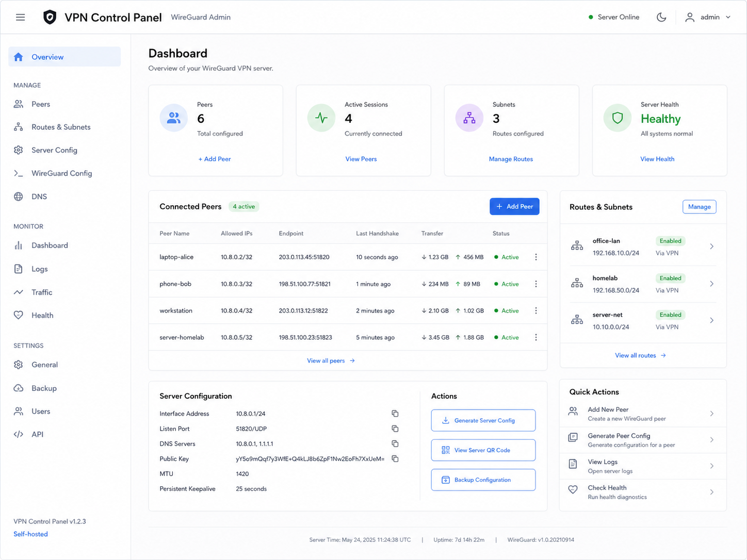Click the Manage Routes card link
The height and width of the screenshot is (560, 747).
tap(511, 159)
